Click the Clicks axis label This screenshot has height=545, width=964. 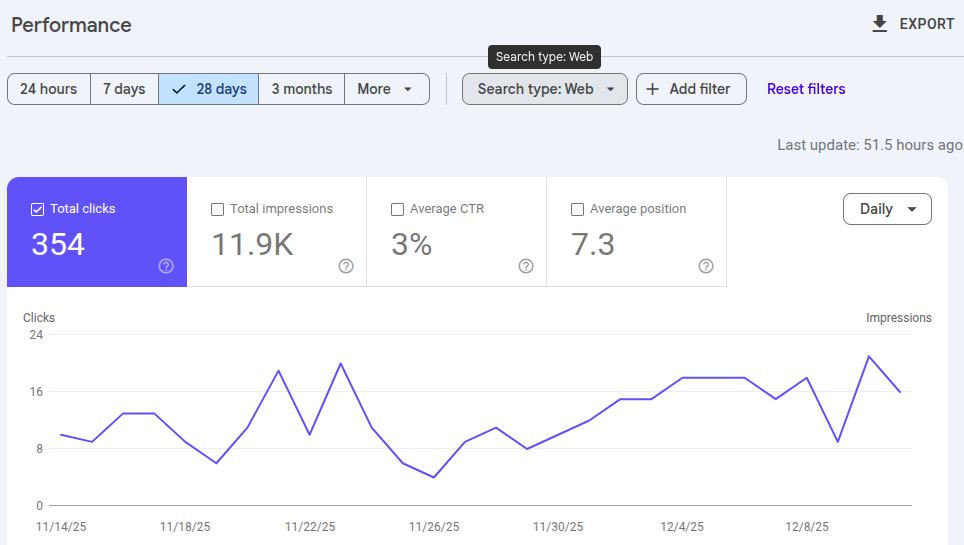point(39,318)
